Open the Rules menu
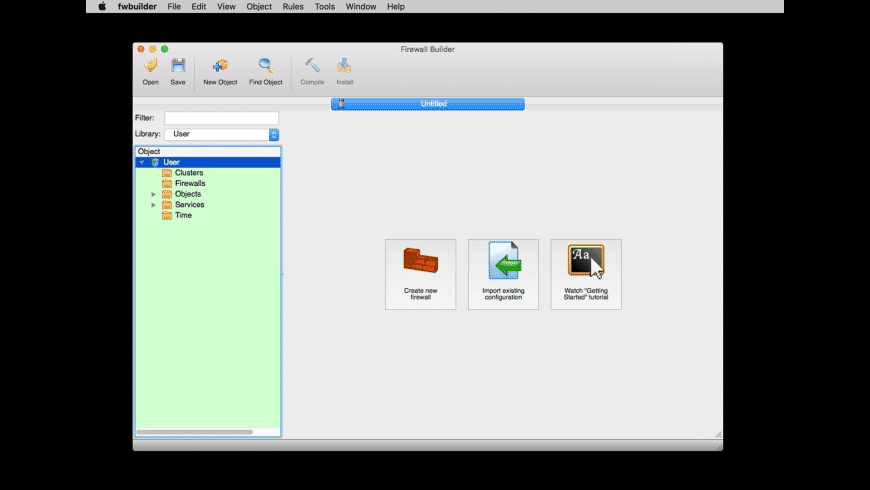This screenshot has height=490, width=870. tap(293, 7)
